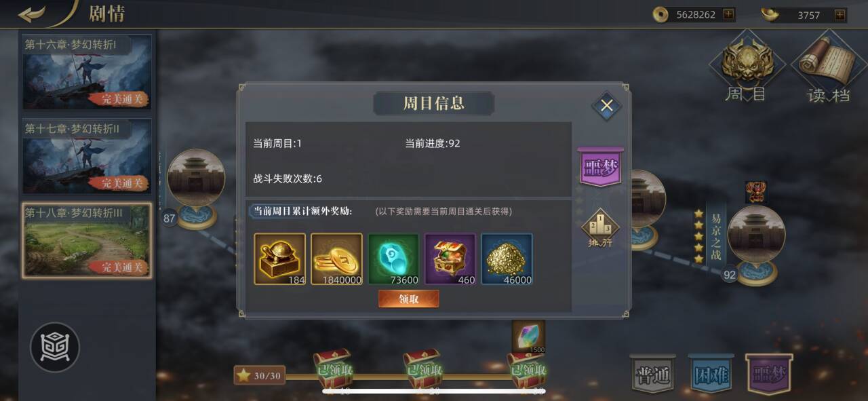Click the 30/30 star progress bar
Screen dimensions: 868x401
pyautogui.click(x=260, y=375)
